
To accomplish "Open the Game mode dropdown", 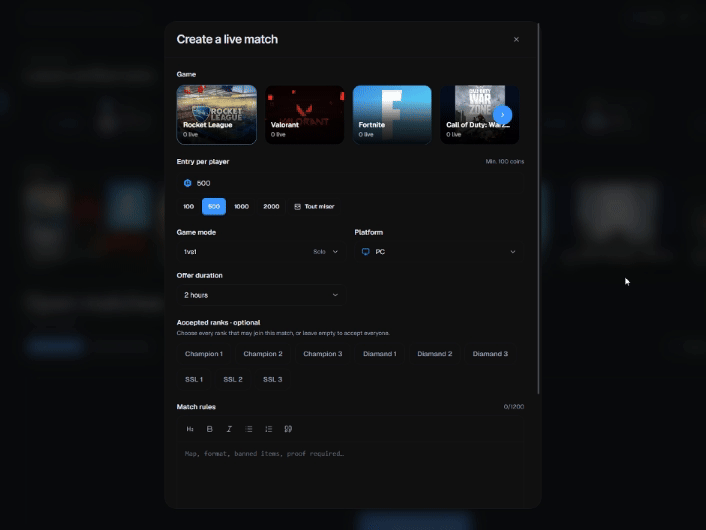I will [261, 252].
